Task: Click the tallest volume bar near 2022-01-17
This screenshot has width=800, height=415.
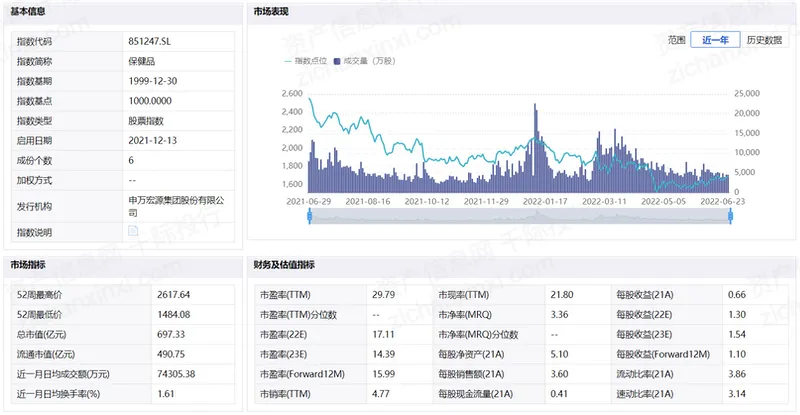Action: (x=535, y=148)
